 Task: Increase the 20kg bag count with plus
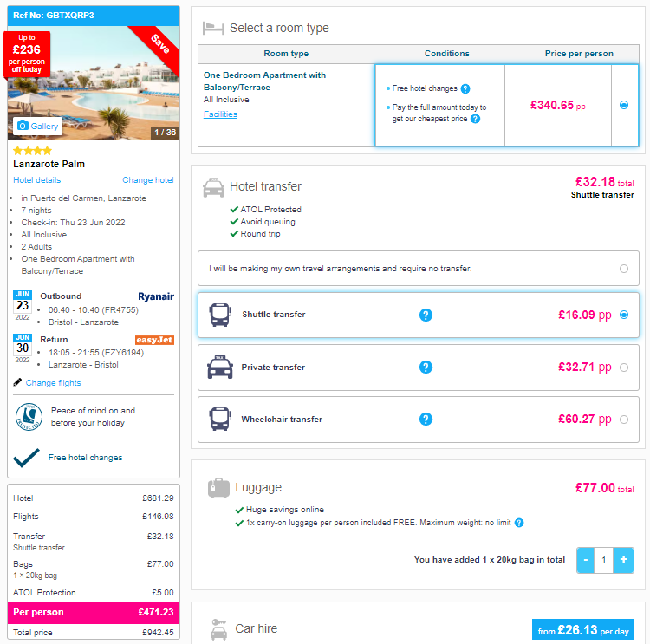point(623,560)
